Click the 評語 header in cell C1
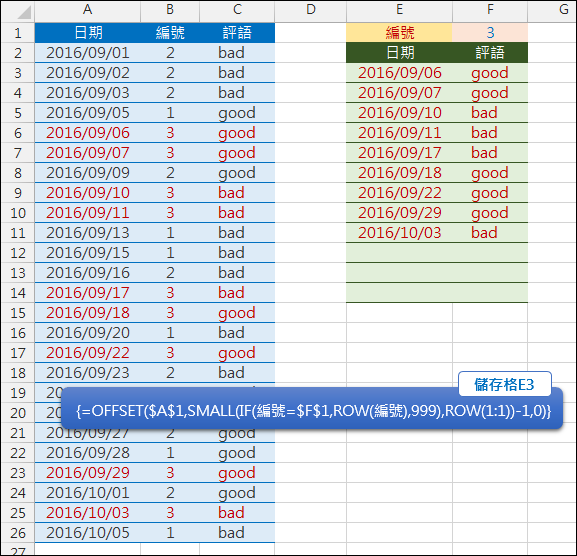 (x=237, y=33)
